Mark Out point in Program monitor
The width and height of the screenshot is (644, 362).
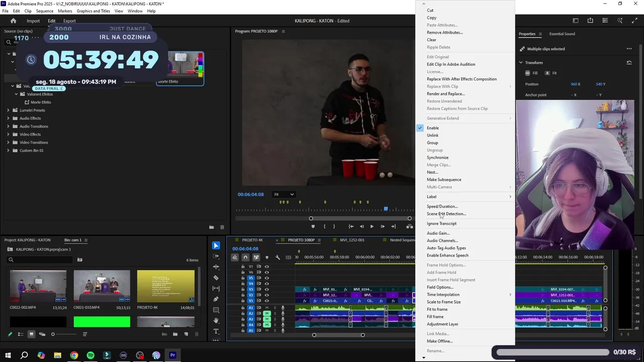pyautogui.click(x=334, y=226)
